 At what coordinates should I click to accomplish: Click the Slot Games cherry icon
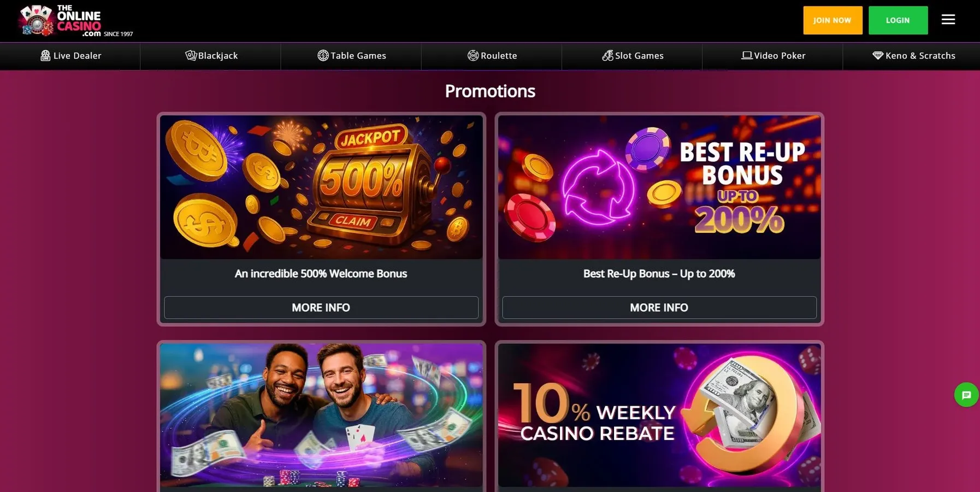607,56
